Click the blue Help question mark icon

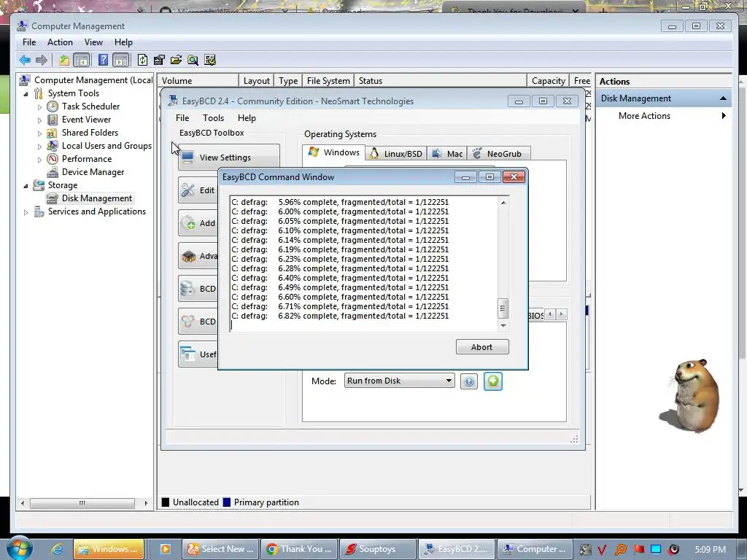pos(103,60)
